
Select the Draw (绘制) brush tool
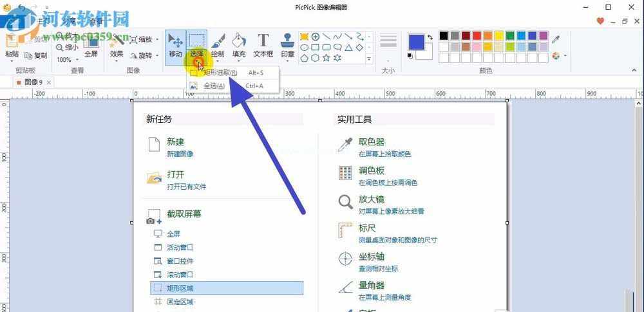point(218,46)
